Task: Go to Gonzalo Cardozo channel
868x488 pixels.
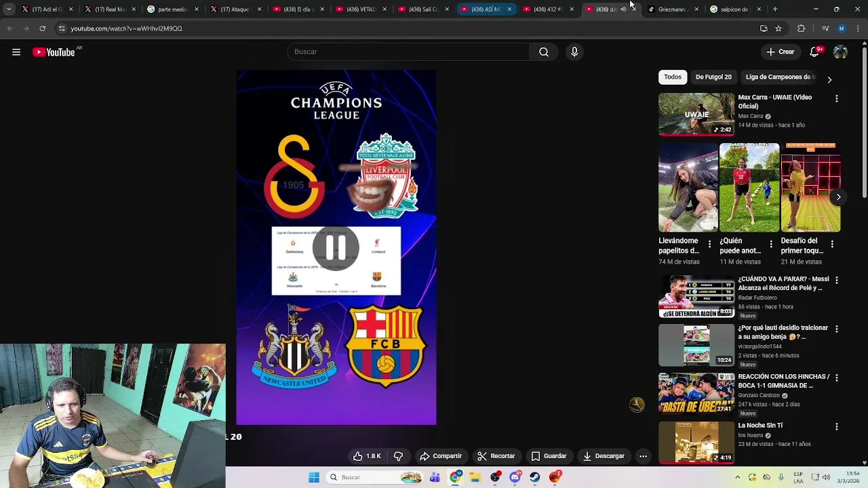Action: [759, 395]
